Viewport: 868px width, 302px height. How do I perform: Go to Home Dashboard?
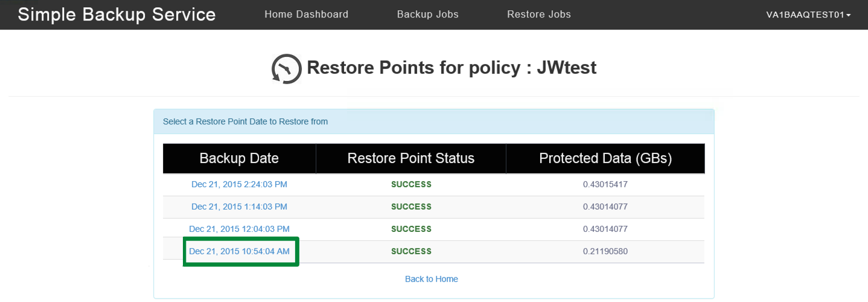[306, 14]
